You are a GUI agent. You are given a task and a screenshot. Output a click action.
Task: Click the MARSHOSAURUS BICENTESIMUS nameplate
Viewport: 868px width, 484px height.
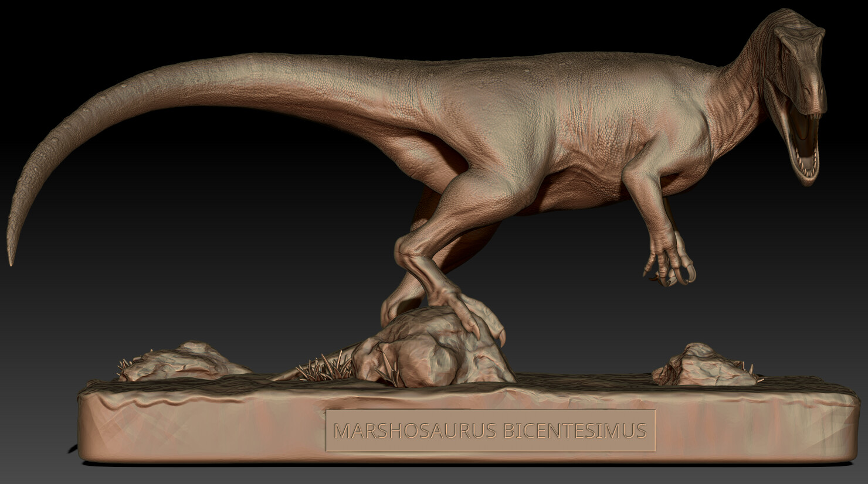[x=493, y=430]
